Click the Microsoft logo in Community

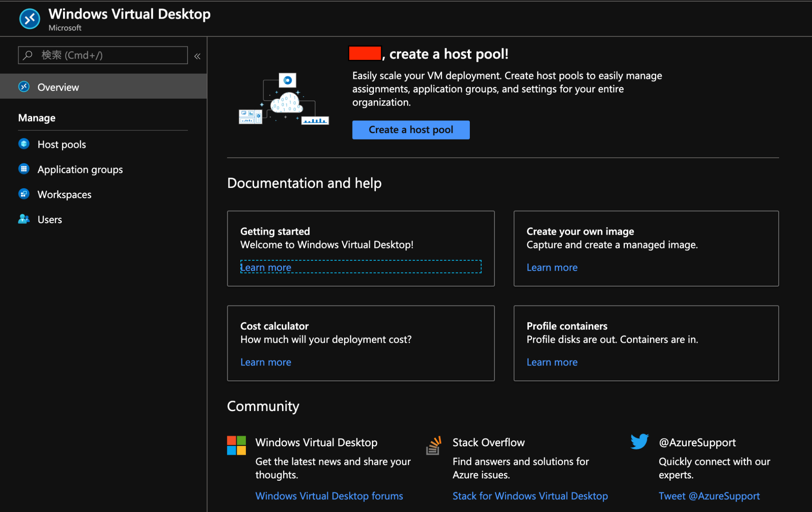(x=236, y=445)
